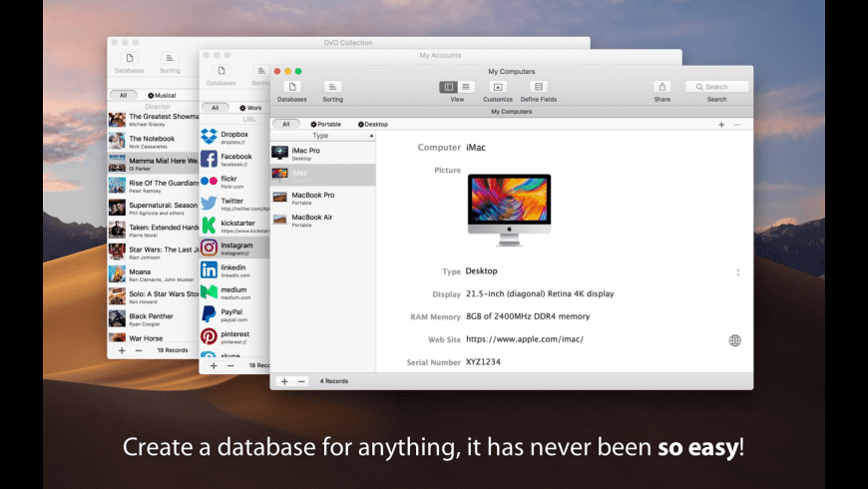
Task: Click the Search field
Action: point(716,87)
